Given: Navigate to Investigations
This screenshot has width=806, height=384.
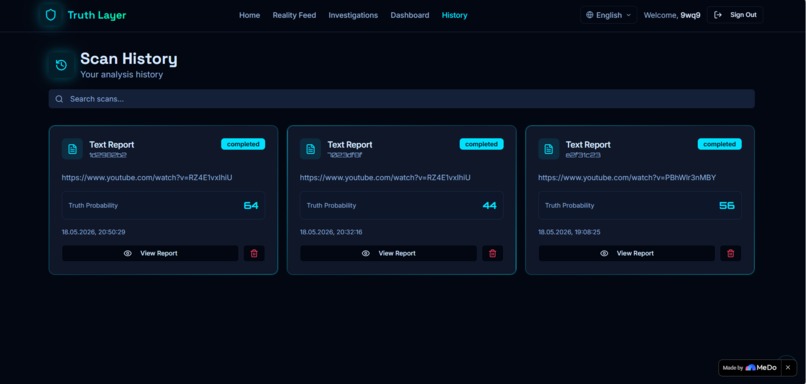Looking at the screenshot, I should pyautogui.click(x=353, y=15).
